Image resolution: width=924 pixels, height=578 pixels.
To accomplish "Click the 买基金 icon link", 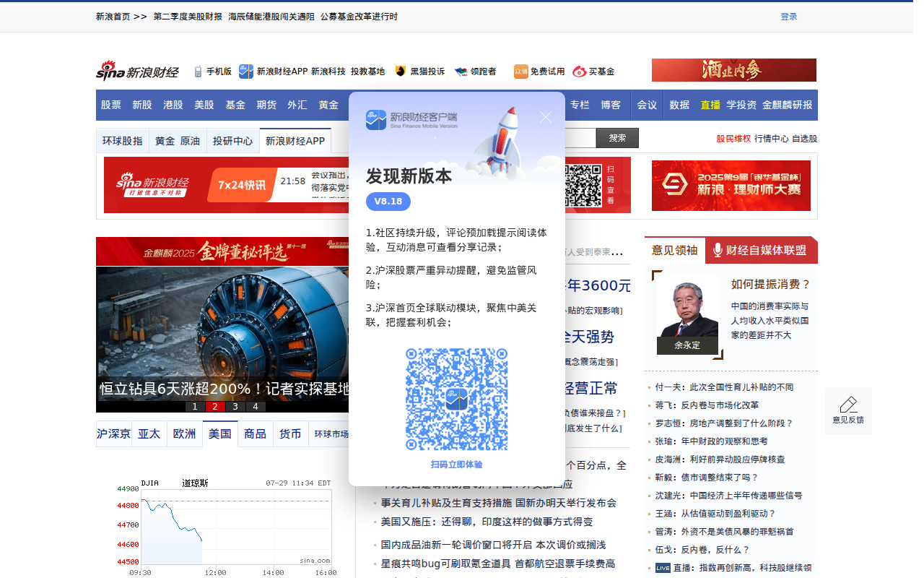I will [579, 72].
